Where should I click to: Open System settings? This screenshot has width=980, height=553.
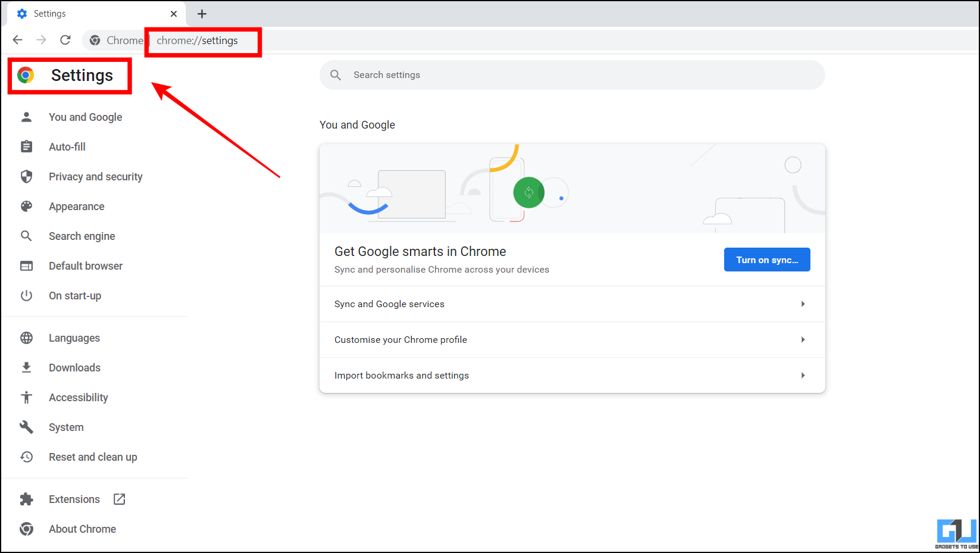[66, 427]
